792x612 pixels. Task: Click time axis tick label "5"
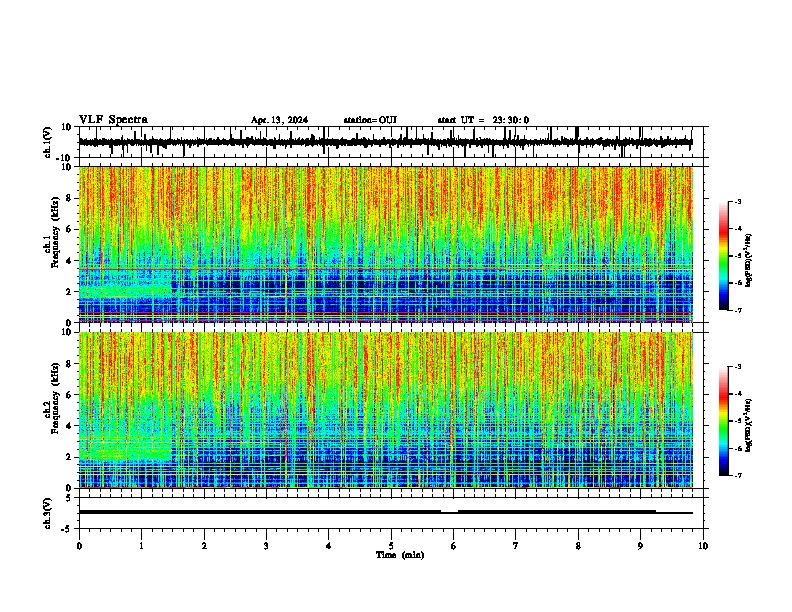[391, 546]
